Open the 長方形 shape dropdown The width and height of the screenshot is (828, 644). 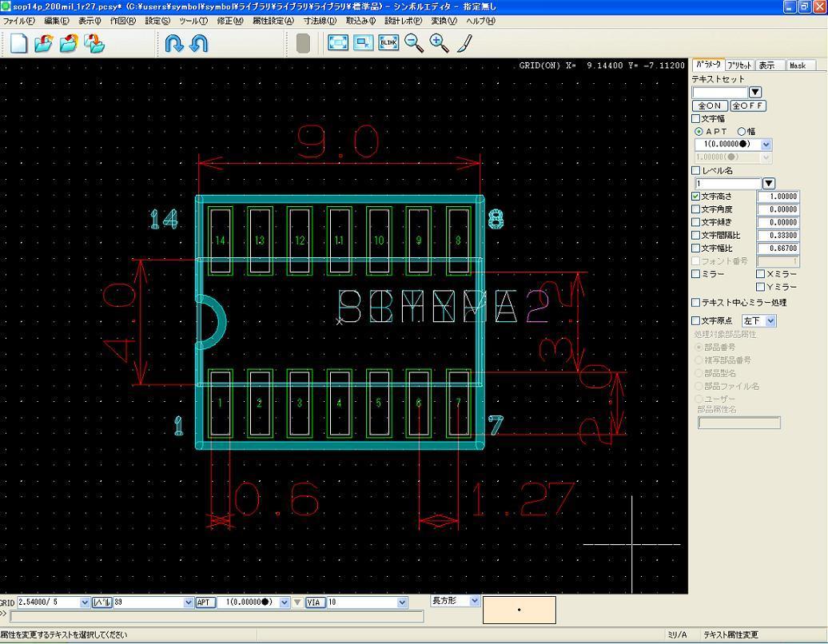coord(474,601)
